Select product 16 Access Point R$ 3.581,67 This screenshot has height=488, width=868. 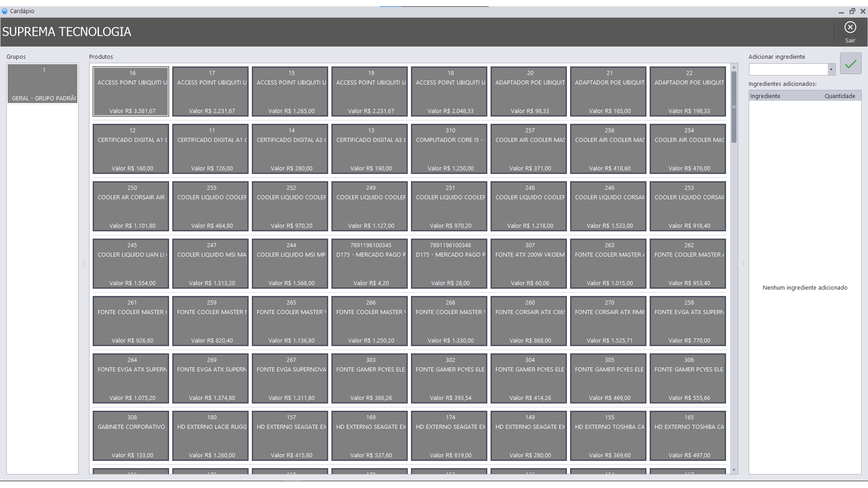click(131, 92)
